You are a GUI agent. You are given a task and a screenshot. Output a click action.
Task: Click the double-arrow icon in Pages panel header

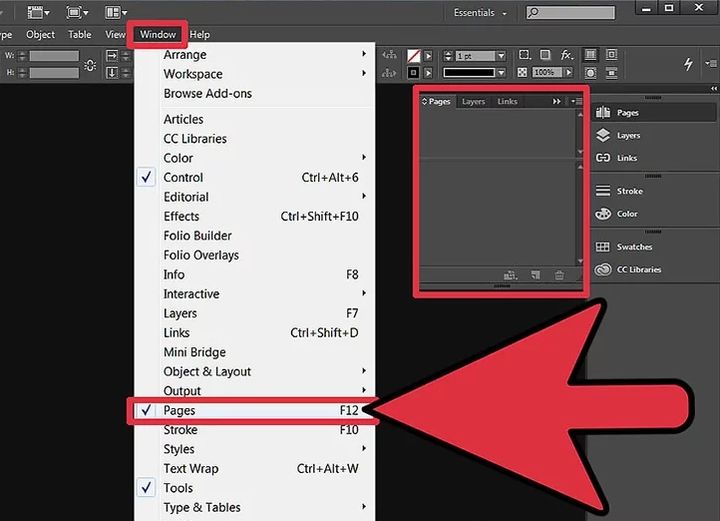(557, 101)
